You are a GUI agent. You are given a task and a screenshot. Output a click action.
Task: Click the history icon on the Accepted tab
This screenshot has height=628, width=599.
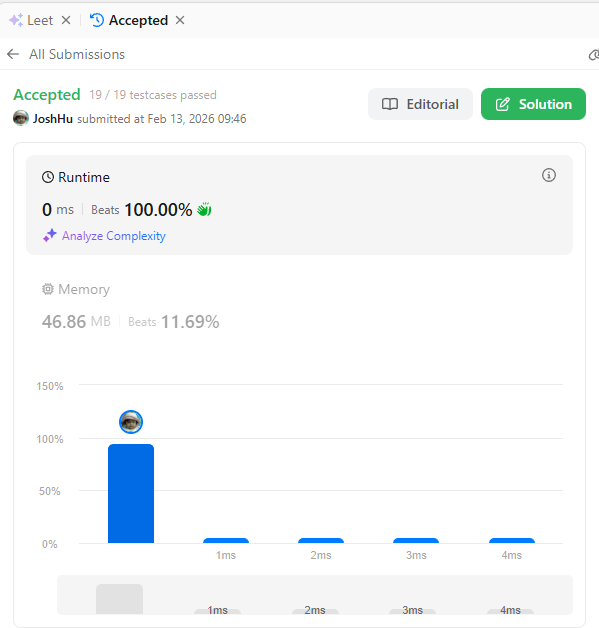click(x=97, y=20)
